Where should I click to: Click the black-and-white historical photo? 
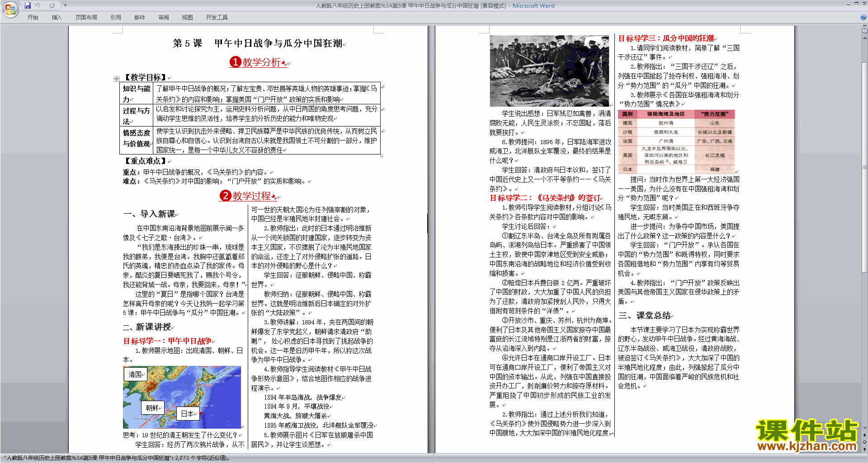pyautogui.click(x=549, y=71)
